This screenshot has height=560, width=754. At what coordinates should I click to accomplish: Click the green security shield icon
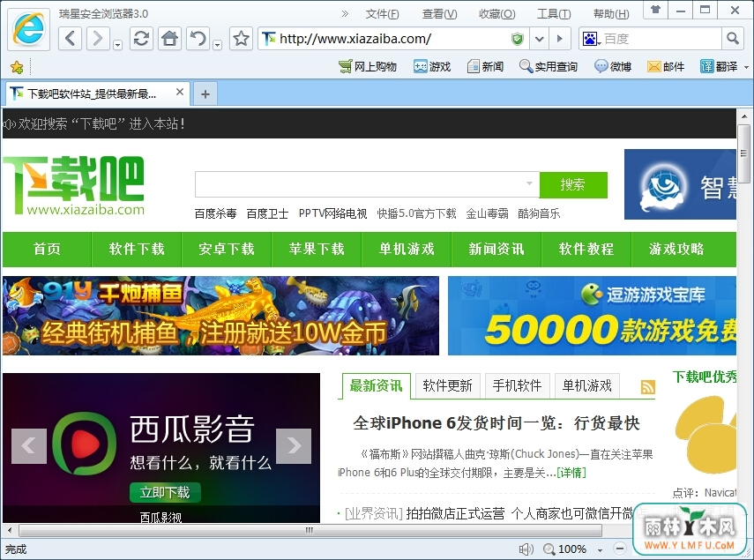click(518, 39)
